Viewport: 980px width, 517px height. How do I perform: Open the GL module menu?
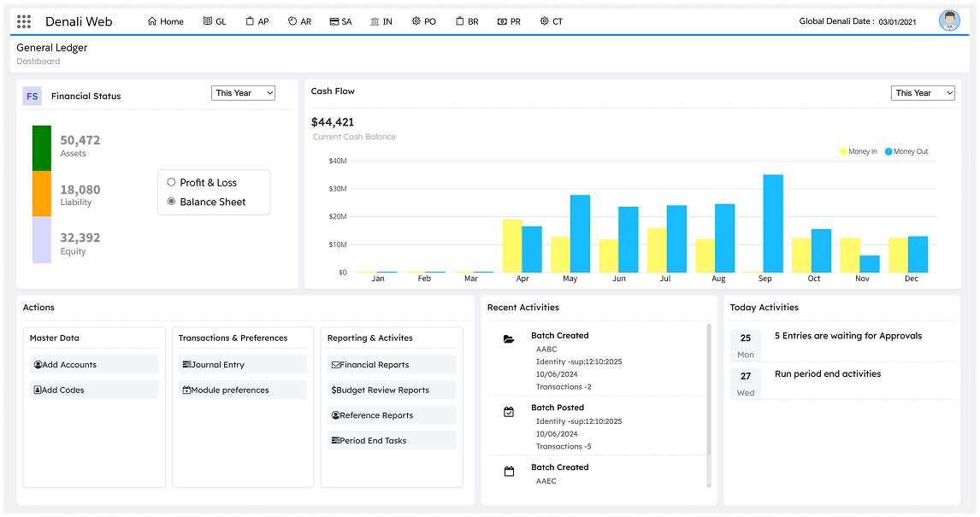[x=215, y=21]
